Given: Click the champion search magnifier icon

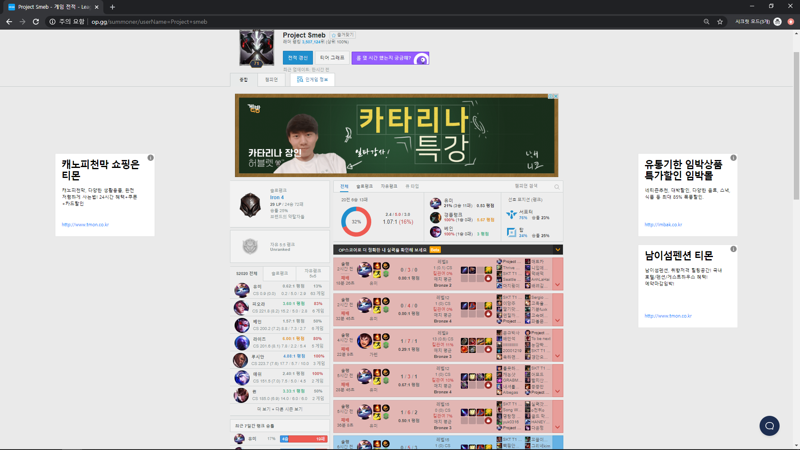Looking at the screenshot, I should coord(557,187).
